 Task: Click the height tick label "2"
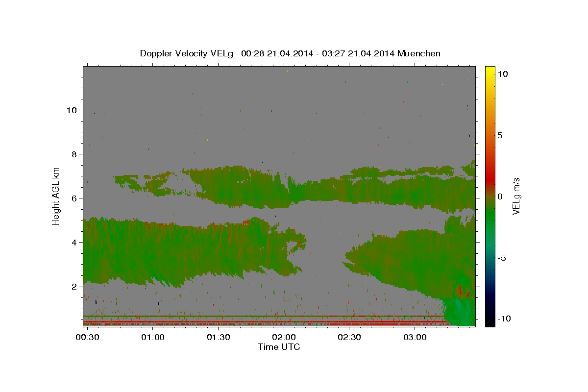pos(74,287)
